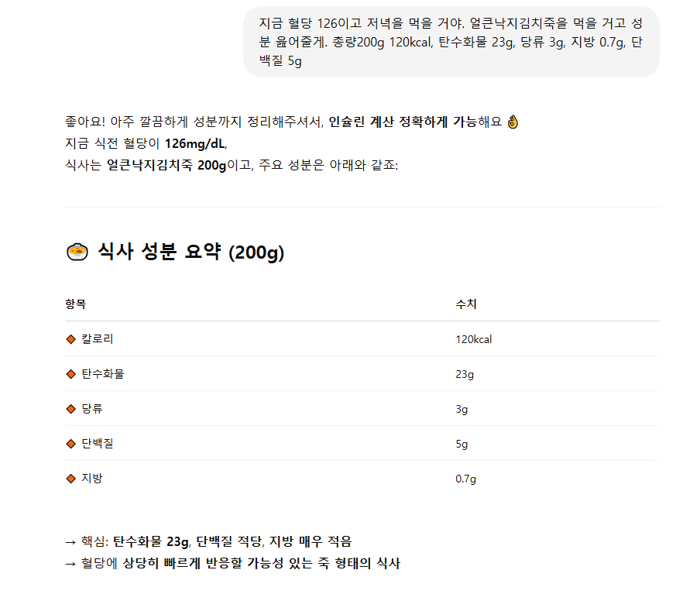The height and width of the screenshot is (594, 700).
Task: Click the orange diamond beside 지방
Action: point(70,479)
